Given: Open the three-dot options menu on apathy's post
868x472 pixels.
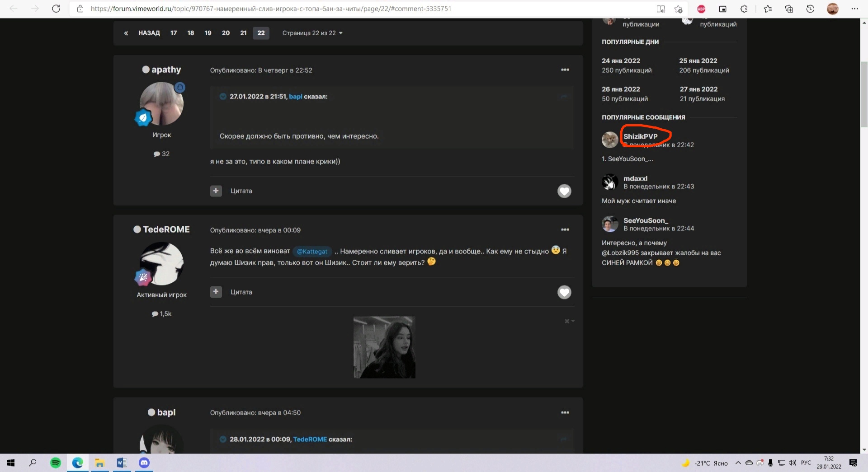Looking at the screenshot, I should 565,70.
